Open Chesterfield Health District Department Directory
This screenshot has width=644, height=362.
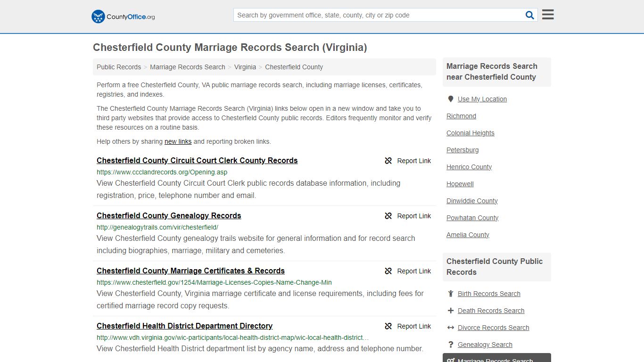point(184,326)
